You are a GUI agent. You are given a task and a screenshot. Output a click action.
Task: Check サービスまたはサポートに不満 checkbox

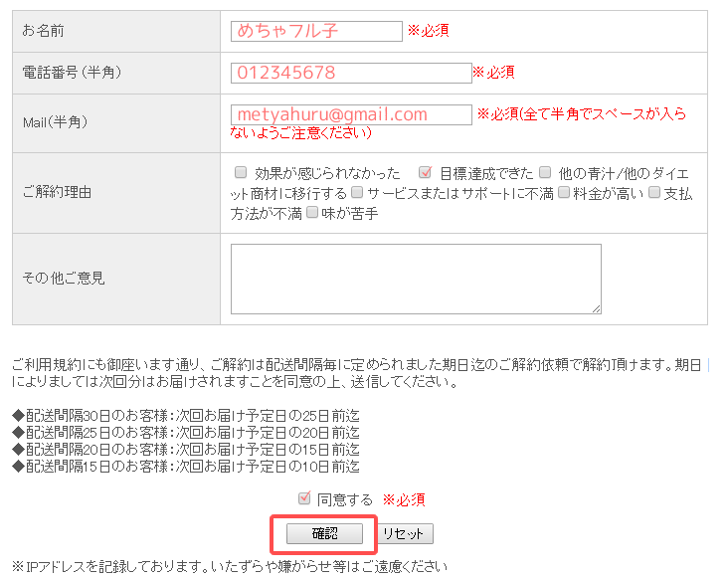click(x=357, y=192)
